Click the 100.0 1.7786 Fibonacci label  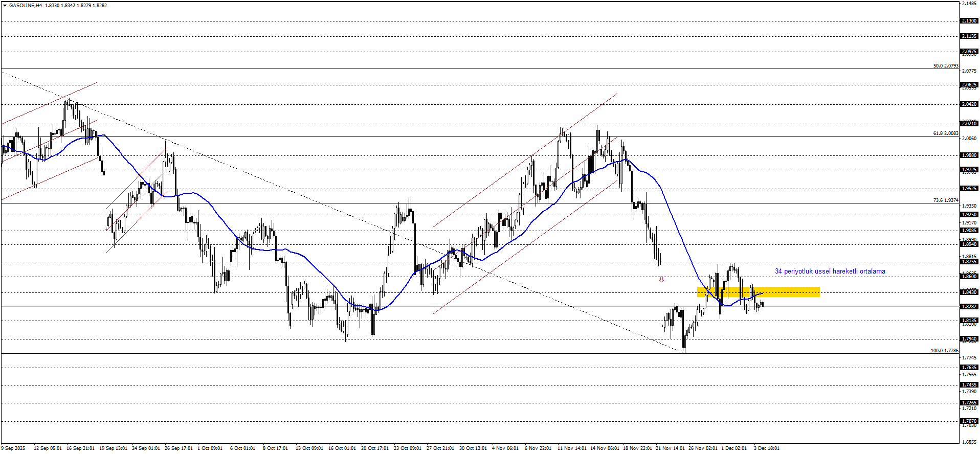pos(944,351)
